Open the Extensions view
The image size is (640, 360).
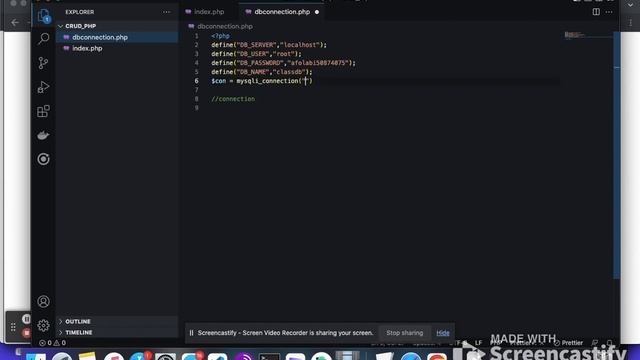click(43, 111)
